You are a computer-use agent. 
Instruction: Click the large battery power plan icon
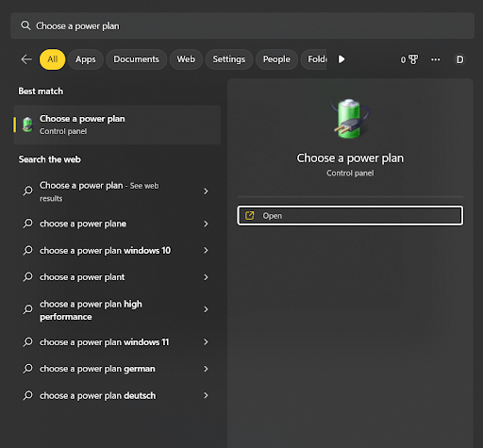[x=350, y=118]
